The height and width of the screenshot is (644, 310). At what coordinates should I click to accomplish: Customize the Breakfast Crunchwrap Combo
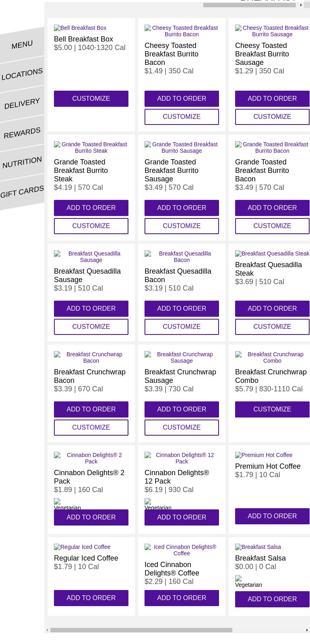click(272, 409)
